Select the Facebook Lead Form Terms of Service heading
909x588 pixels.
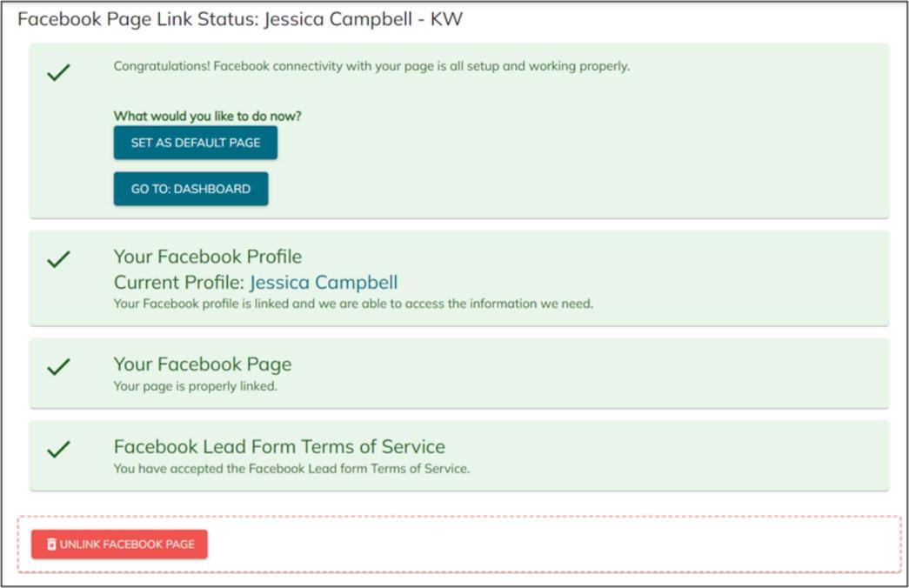(x=279, y=446)
